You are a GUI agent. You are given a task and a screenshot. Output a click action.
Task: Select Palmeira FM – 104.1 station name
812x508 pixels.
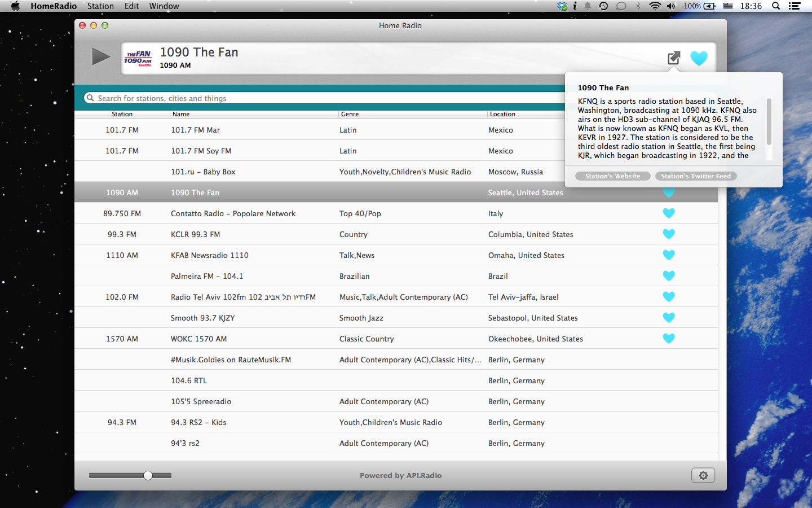(207, 276)
